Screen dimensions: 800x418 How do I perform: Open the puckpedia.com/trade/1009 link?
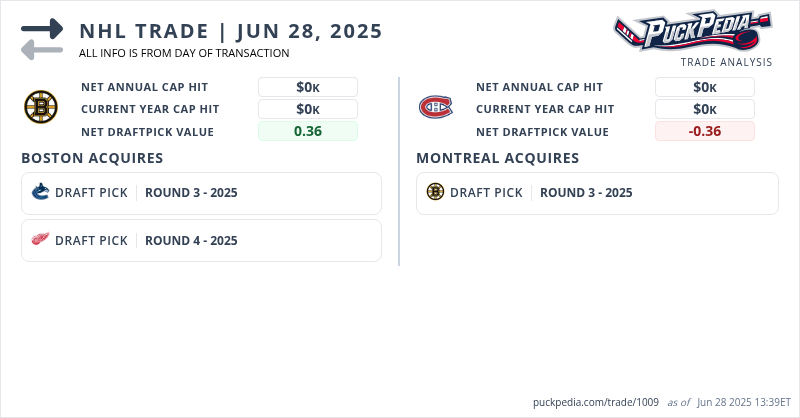pyautogui.click(x=596, y=401)
